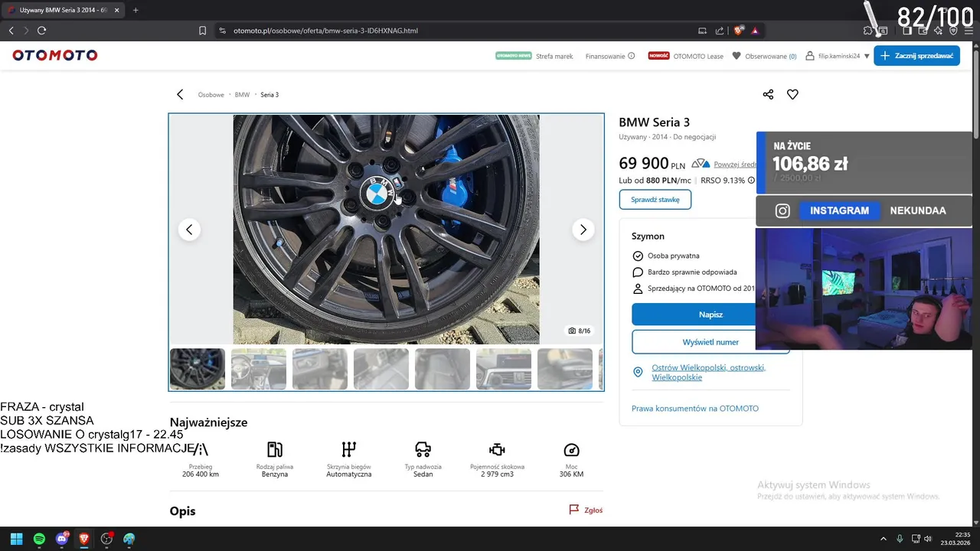Show next gallery photo
The height and width of the screenshot is (551, 980).
583,230
